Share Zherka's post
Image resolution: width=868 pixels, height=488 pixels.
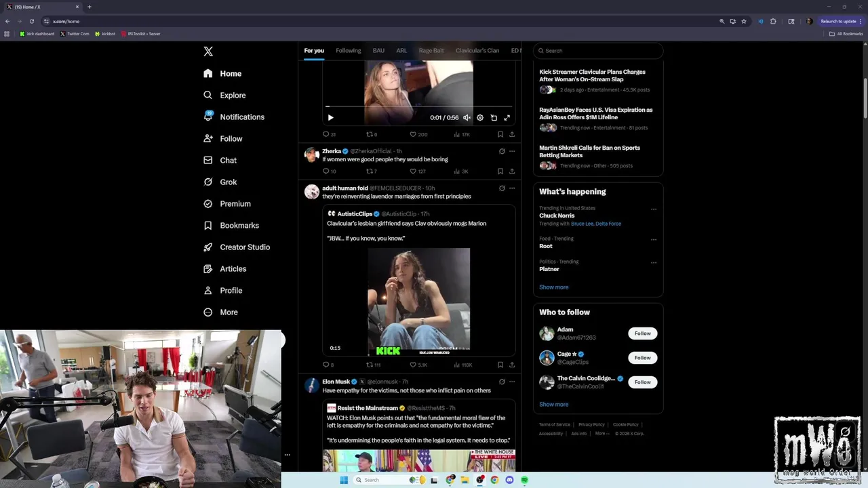512,171
